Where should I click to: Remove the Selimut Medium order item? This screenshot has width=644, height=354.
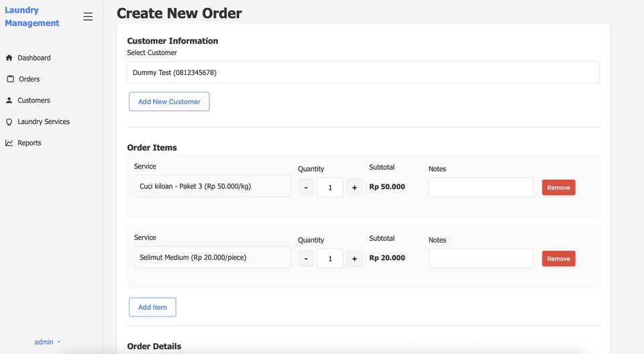[558, 259]
